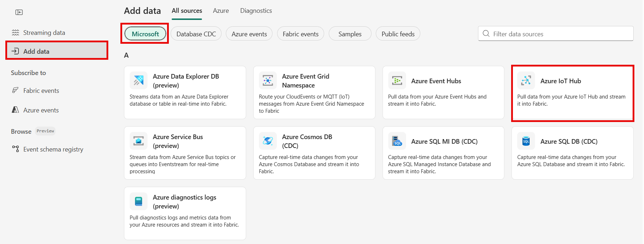Click the Azure SQL MI DB icon
The image size is (644, 244).
pos(397,141)
